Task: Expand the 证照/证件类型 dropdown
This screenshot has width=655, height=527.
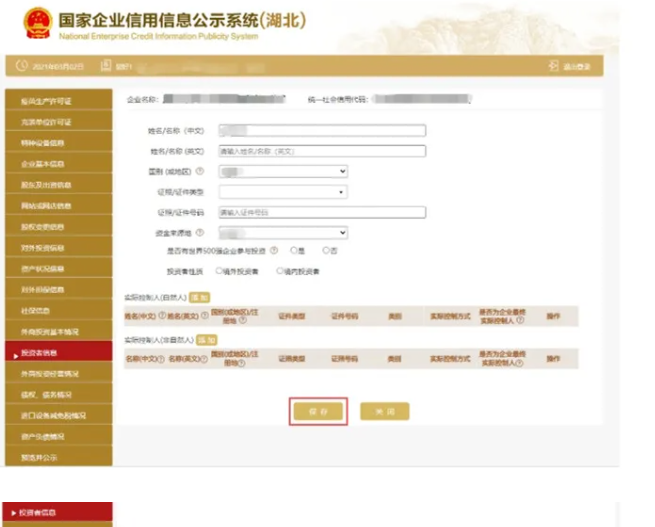Action: pos(283,192)
